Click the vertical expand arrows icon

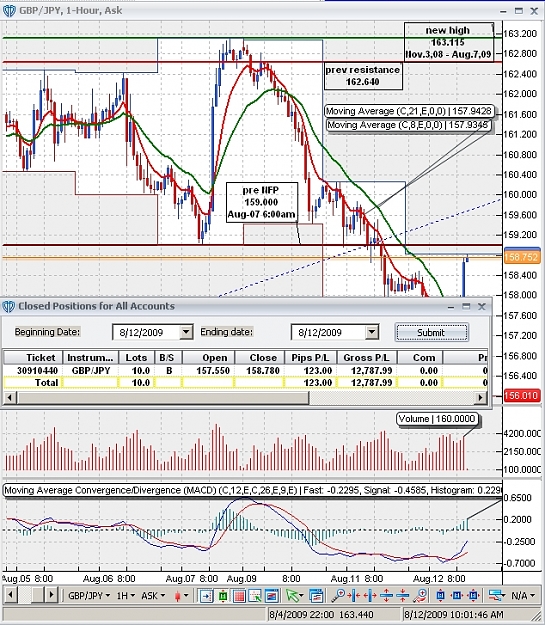point(386,596)
